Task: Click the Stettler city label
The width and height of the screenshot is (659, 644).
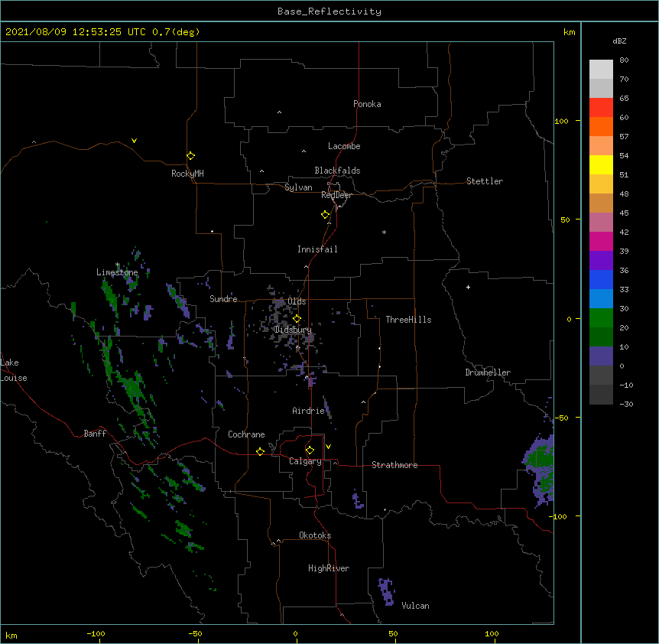Action: coord(484,181)
